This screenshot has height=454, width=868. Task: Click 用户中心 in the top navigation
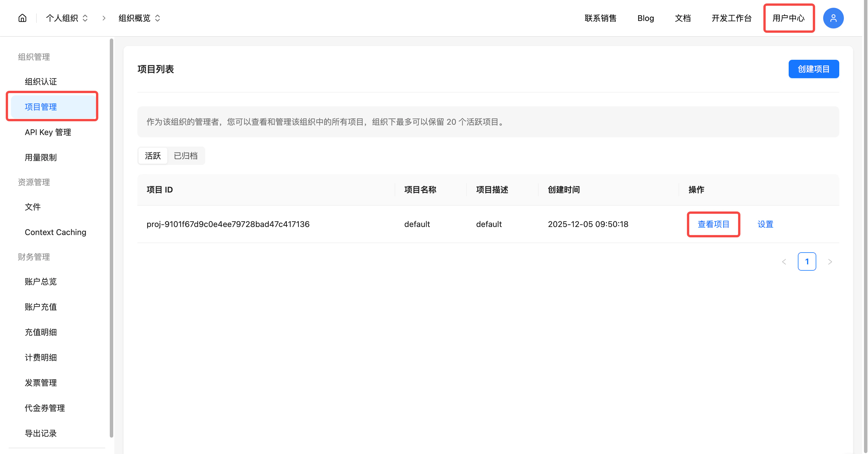coord(789,18)
